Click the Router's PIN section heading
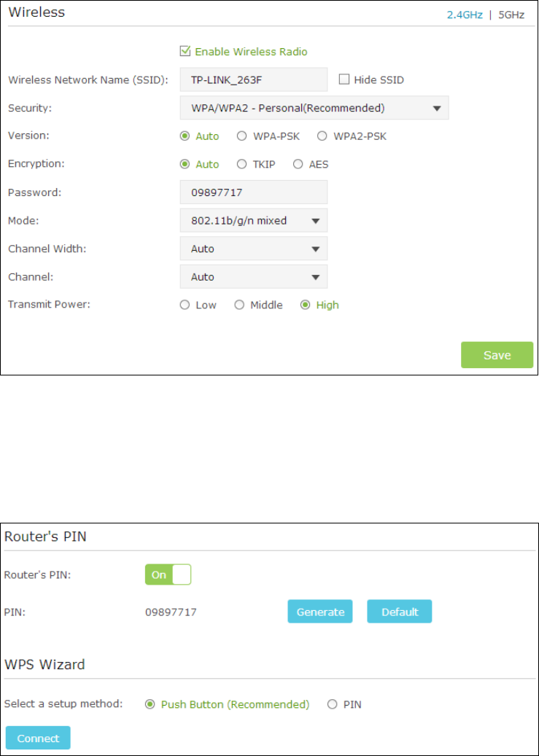This screenshot has width=539, height=756. click(x=45, y=537)
